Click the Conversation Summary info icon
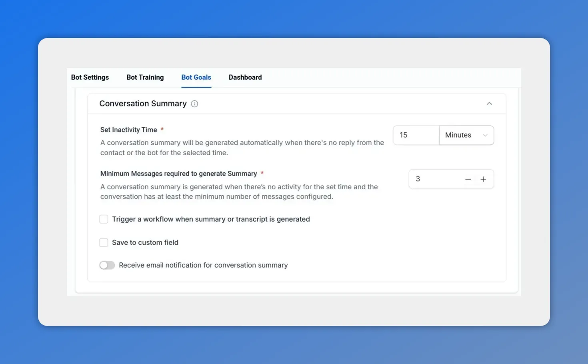This screenshot has height=364, width=588. (x=194, y=104)
